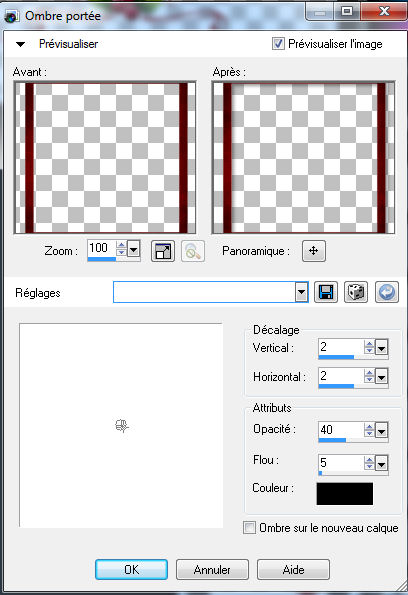Click the magnifier zoom icon next to fit button
Image resolution: width=408 pixels, height=595 pixels.
(193, 251)
